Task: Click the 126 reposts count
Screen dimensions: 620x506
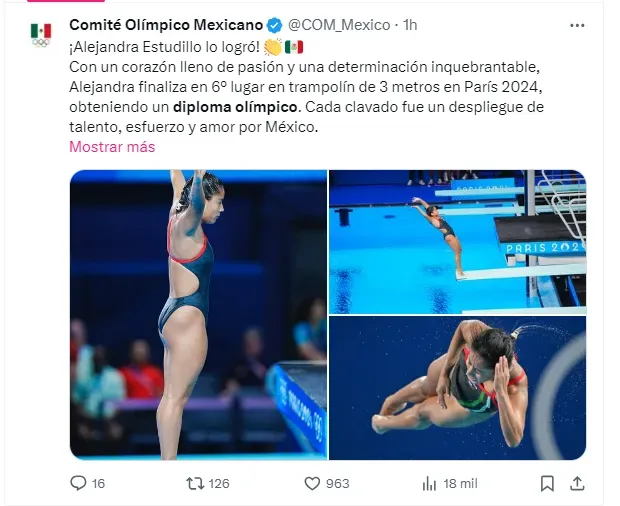Action: (x=219, y=483)
